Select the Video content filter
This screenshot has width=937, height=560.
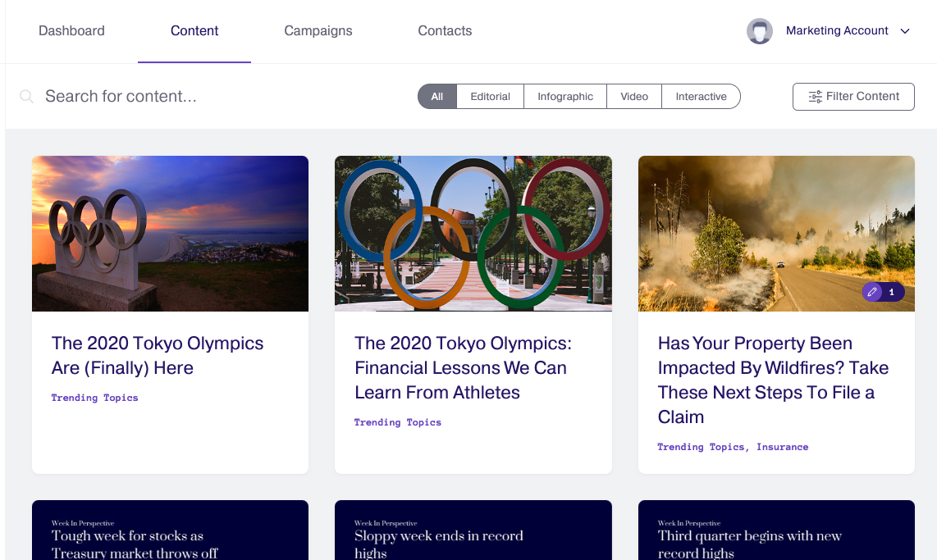pyautogui.click(x=634, y=97)
